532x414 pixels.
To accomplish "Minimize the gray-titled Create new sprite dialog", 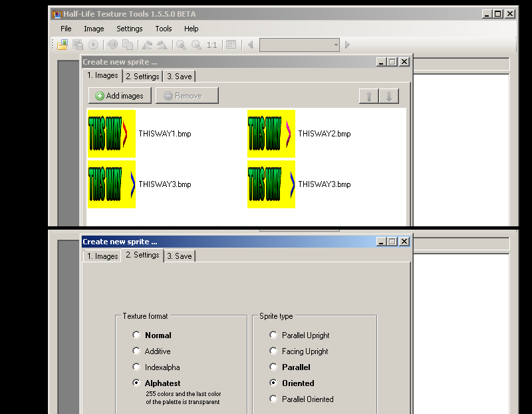I will point(381,62).
